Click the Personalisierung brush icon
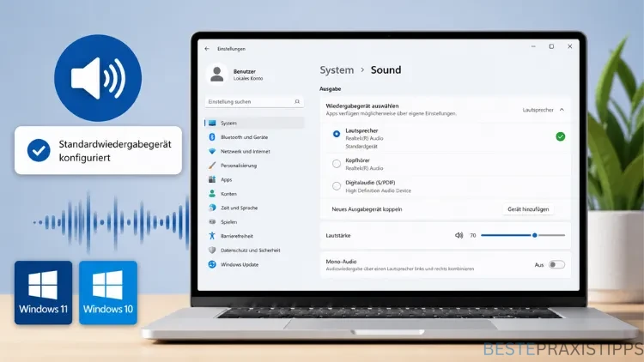The height and width of the screenshot is (362, 644). pyautogui.click(x=212, y=165)
